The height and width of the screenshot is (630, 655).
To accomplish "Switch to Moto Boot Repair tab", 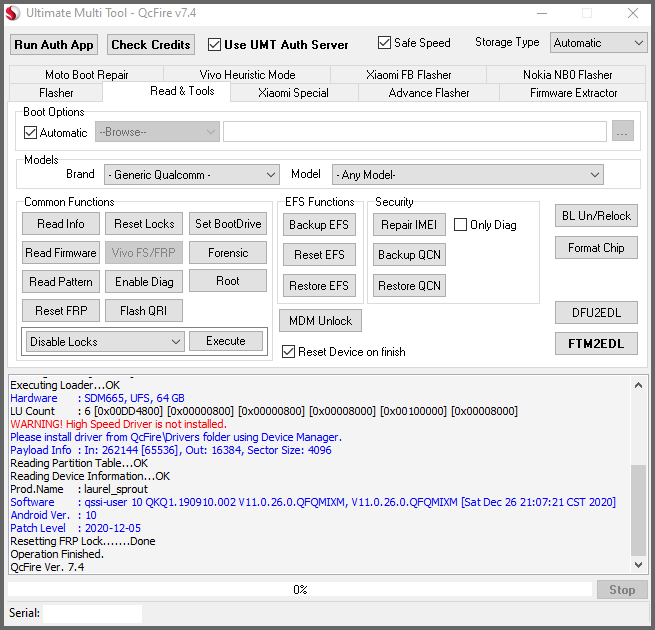I will pos(86,74).
